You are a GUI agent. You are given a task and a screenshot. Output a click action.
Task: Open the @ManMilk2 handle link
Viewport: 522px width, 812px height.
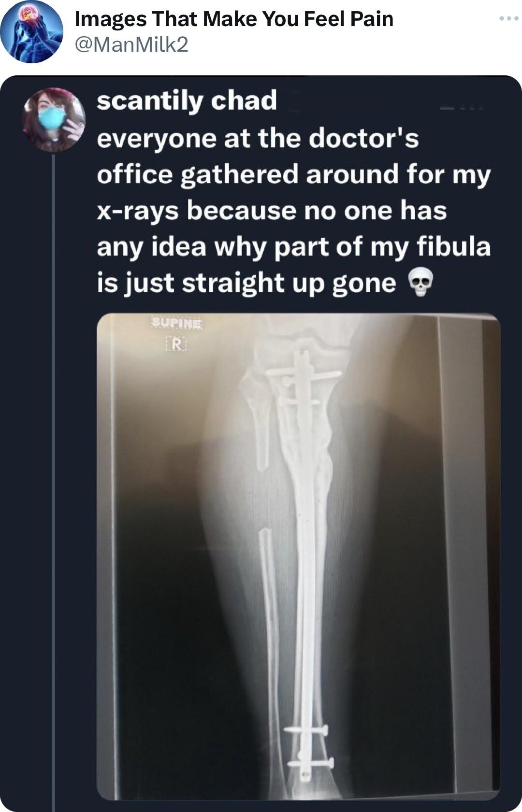click(x=131, y=45)
